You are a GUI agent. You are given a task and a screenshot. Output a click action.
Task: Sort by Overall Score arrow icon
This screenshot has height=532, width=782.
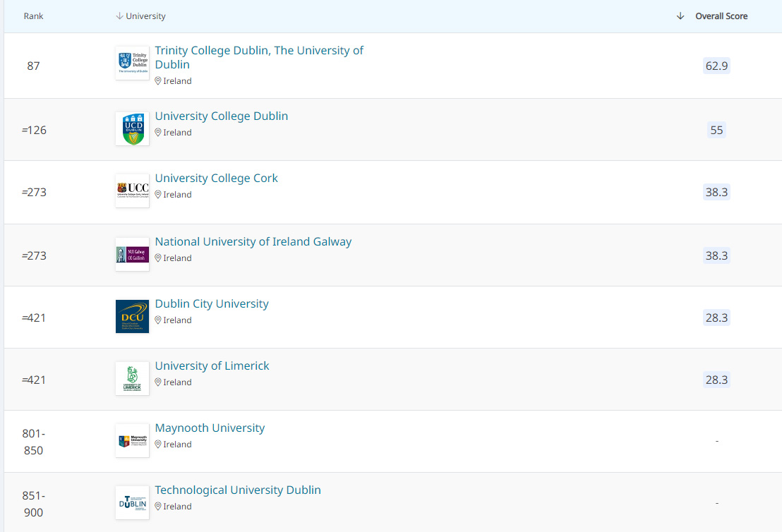click(x=680, y=16)
